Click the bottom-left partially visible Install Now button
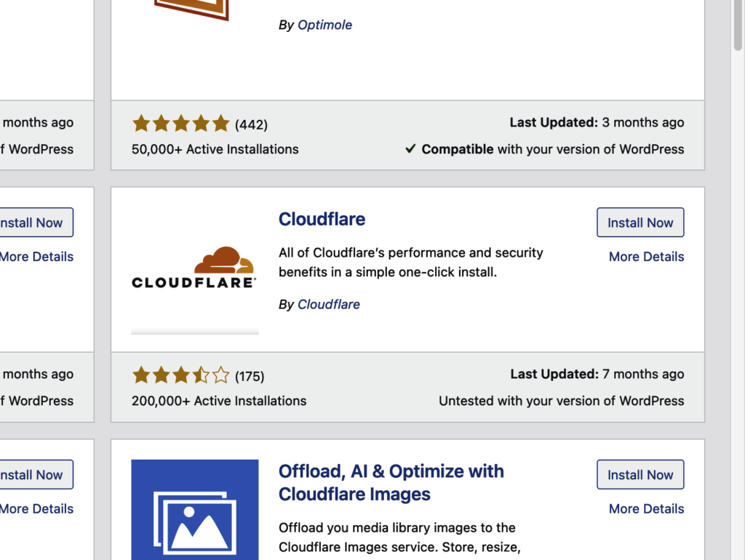Viewport: 745px width, 560px height. 33,475
